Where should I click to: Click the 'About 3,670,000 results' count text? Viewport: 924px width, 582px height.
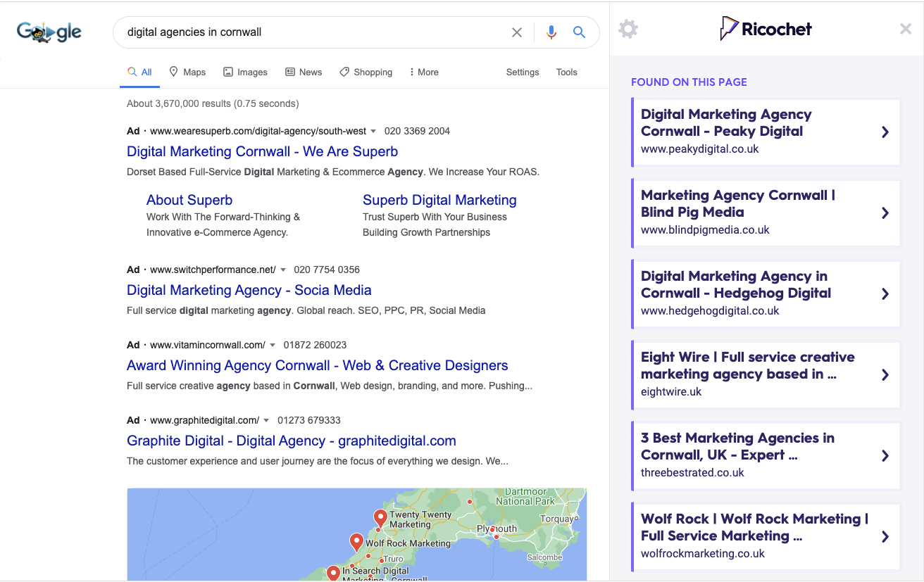click(213, 103)
